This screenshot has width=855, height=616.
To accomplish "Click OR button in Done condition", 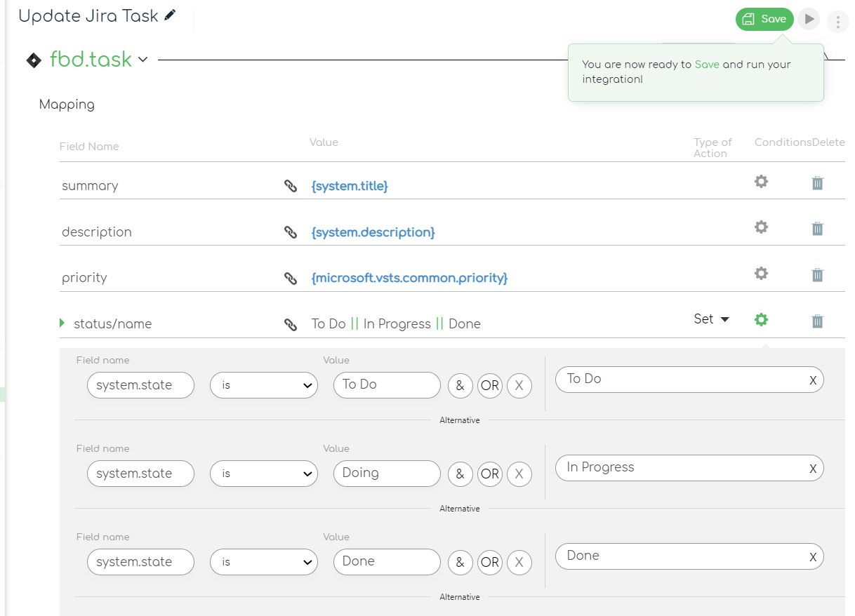I will pyautogui.click(x=490, y=562).
